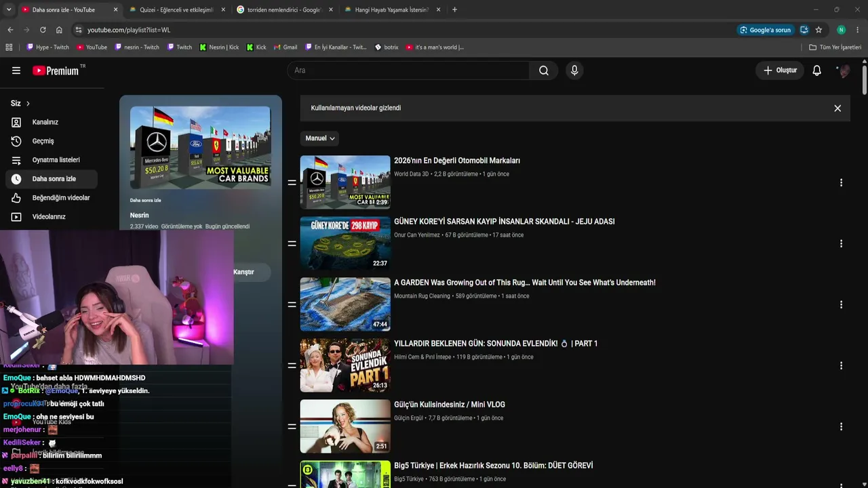Open the large playlist cover image
This screenshot has width=868, height=488.
point(200,147)
